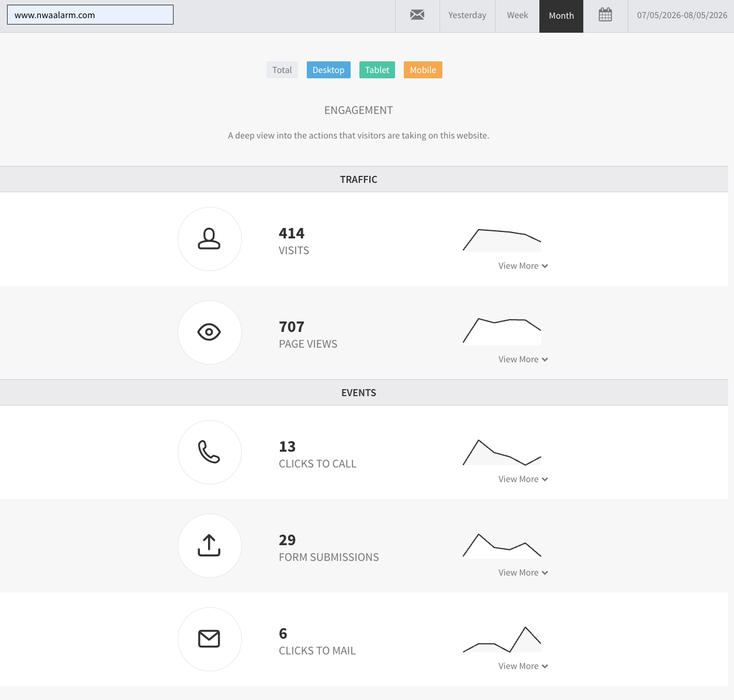The height and width of the screenshot is (700, 734).
Task: Click the envelope email report icon
Action: 417,15
